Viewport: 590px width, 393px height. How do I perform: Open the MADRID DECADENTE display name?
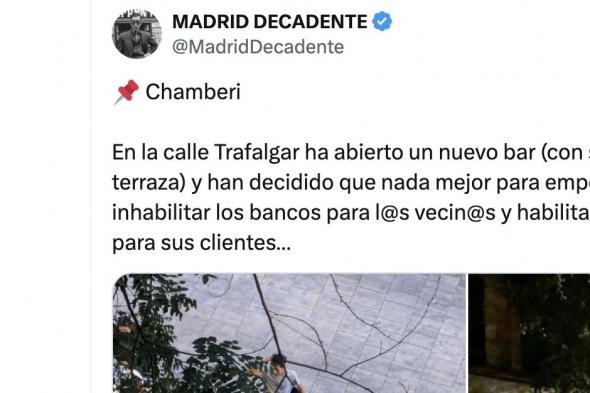(x=269, y=21)
